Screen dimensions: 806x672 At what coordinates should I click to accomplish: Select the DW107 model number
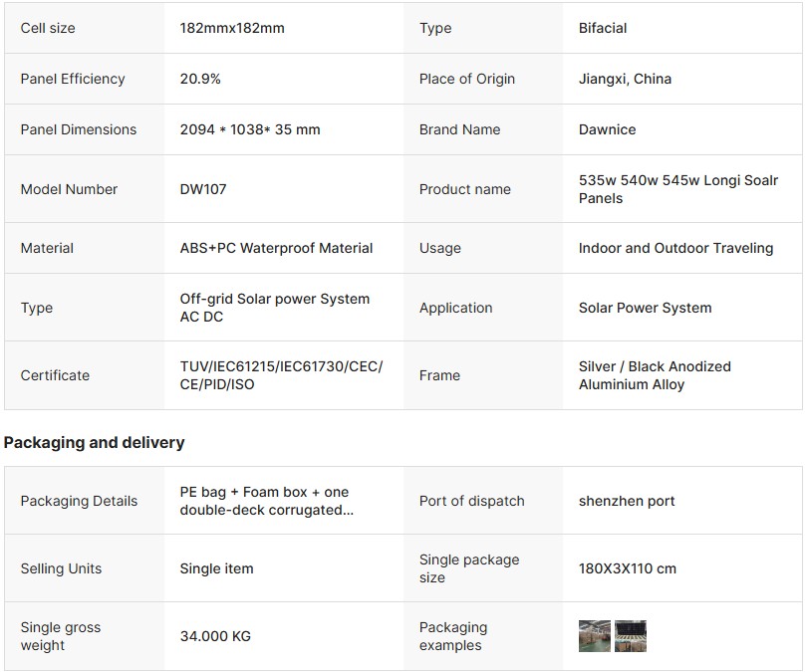click(203, 189)
